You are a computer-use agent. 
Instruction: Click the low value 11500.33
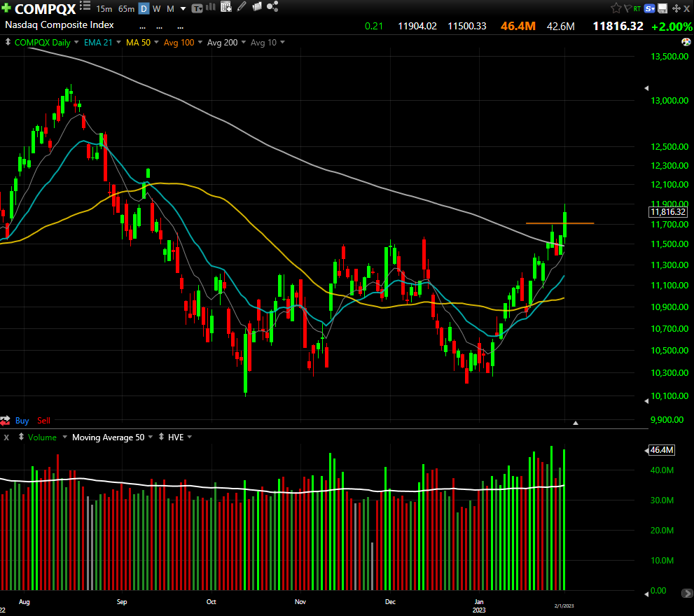[466, 26]
